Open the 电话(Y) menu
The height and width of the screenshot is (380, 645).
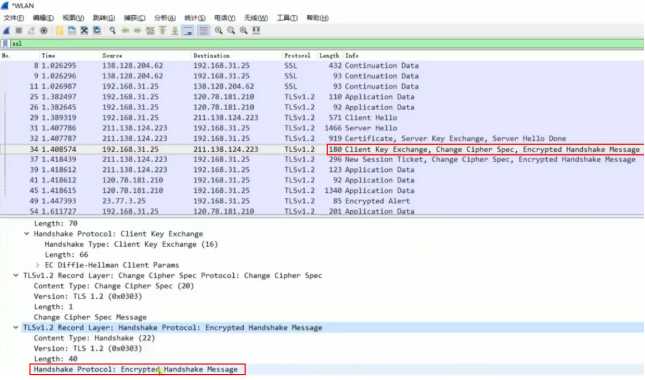coord(225,18)
